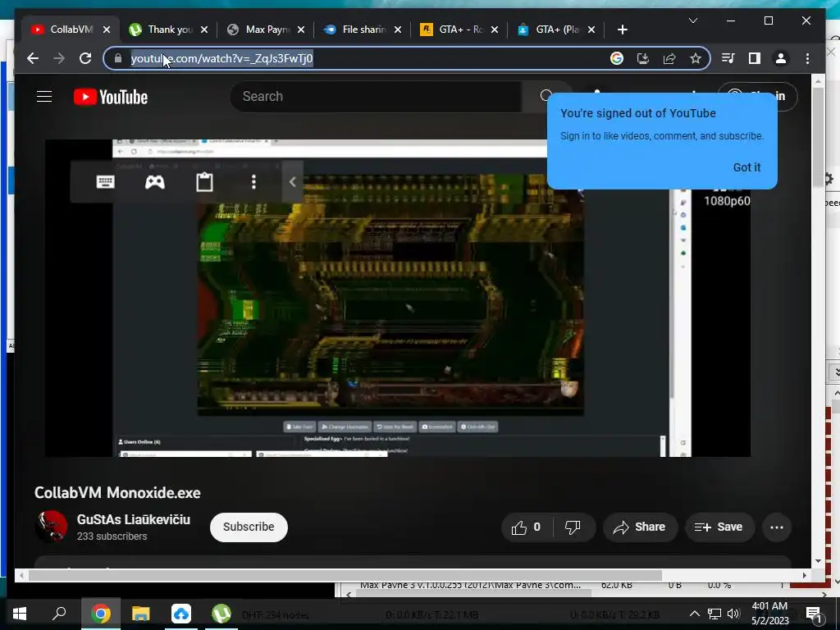Share this page via the address bar icon
The image size is (840, 630).
669,58
